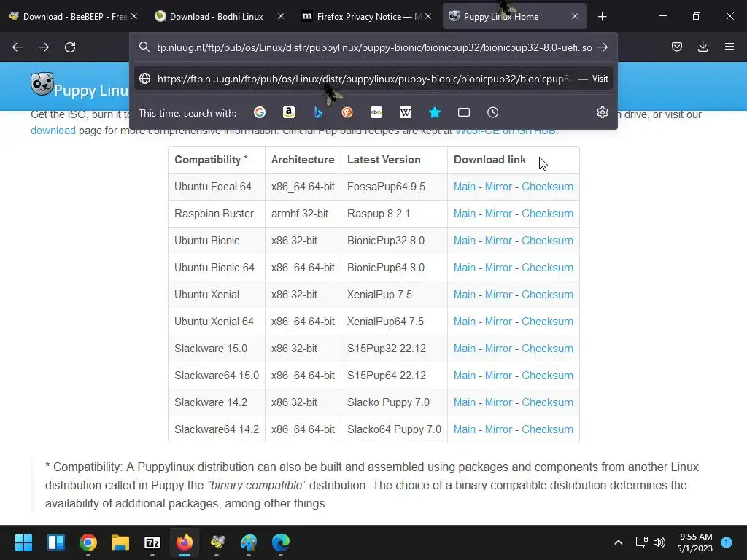This screenshot has height=560, width=747.
Task: Open Checksum link for Slacko64 Puppy 7.0
Action: click(x=547, y=429)
